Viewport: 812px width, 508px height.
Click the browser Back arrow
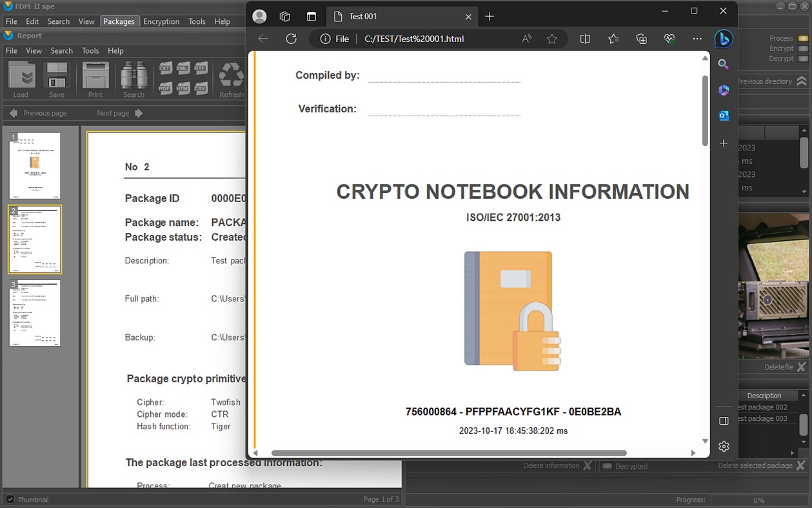(x=263, y=39)
